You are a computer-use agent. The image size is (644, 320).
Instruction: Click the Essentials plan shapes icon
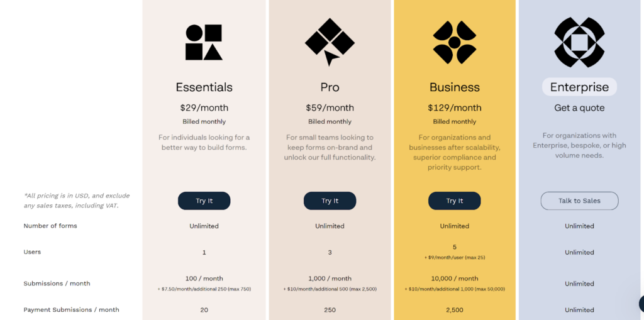(204, 42)
